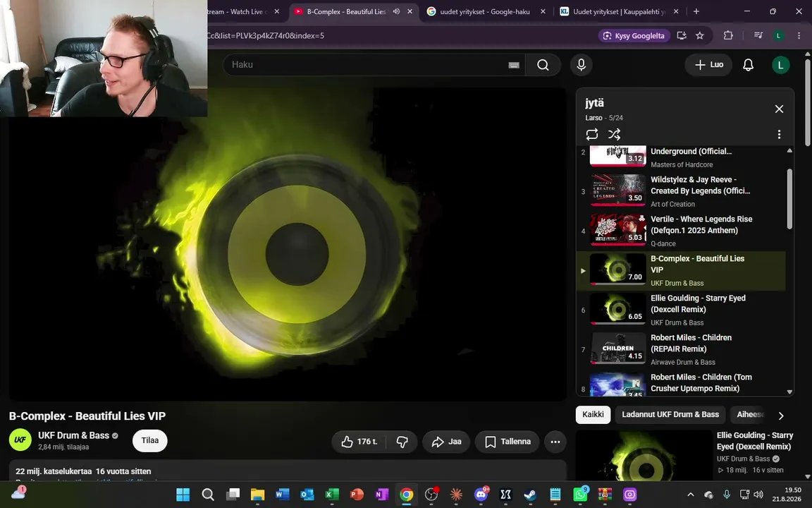Viewport: 812px width, 508px height.
Task: Toggle playlist shuffle icon
Action: coord(614,134)
